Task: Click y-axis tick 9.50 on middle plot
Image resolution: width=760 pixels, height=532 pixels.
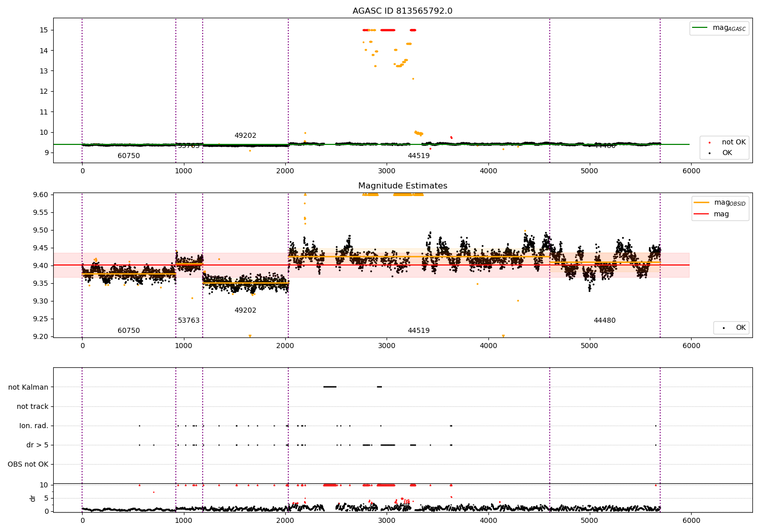Action: [x=41, y=230]
